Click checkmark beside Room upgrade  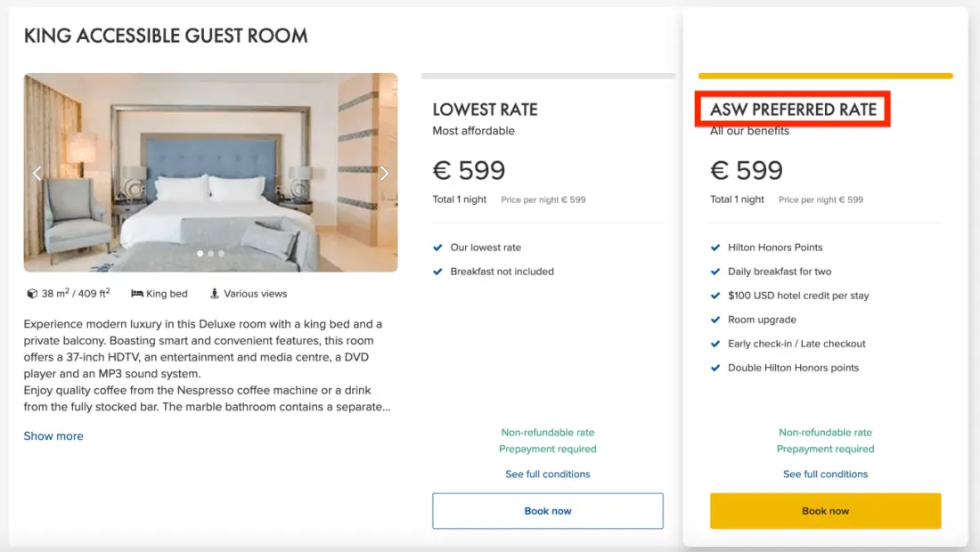click(715, 320)
